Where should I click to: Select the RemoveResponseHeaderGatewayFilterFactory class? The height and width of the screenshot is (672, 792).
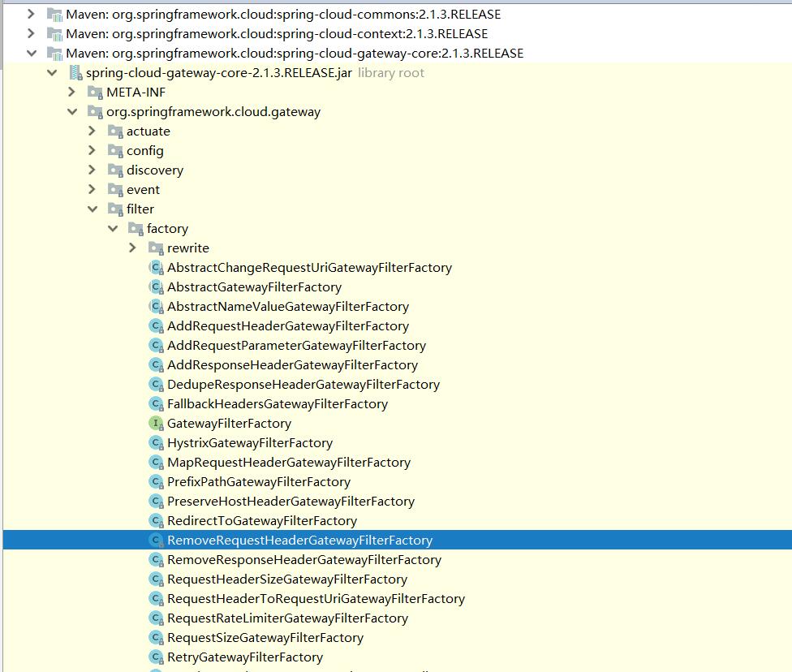point(304,560)
